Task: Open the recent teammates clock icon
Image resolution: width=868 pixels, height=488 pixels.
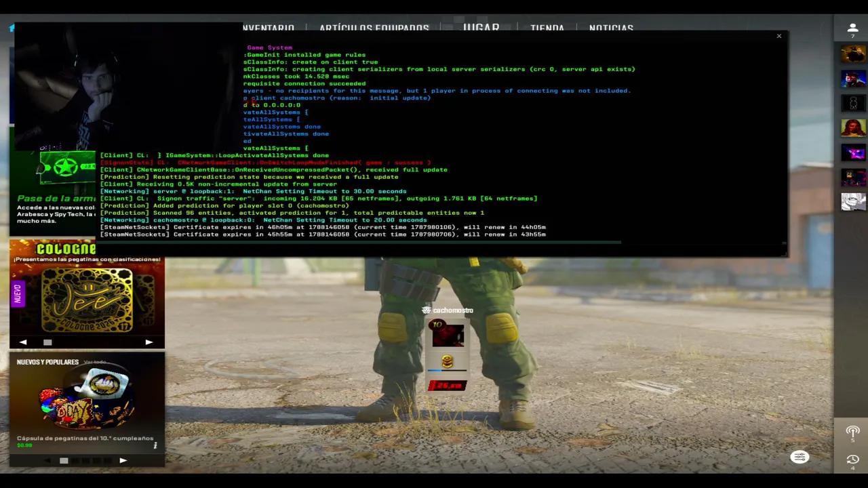Action: [853, 461]
